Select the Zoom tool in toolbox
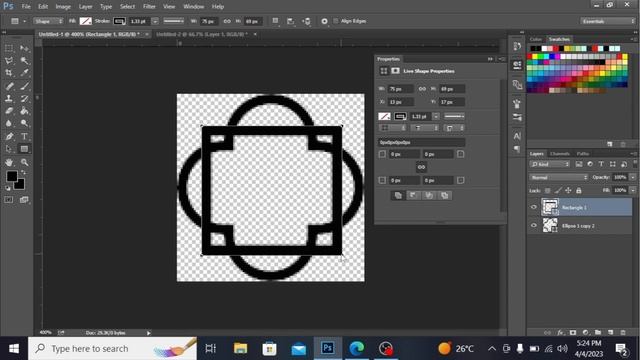Screen dimensions: 640x360 [x=24, y=162]
